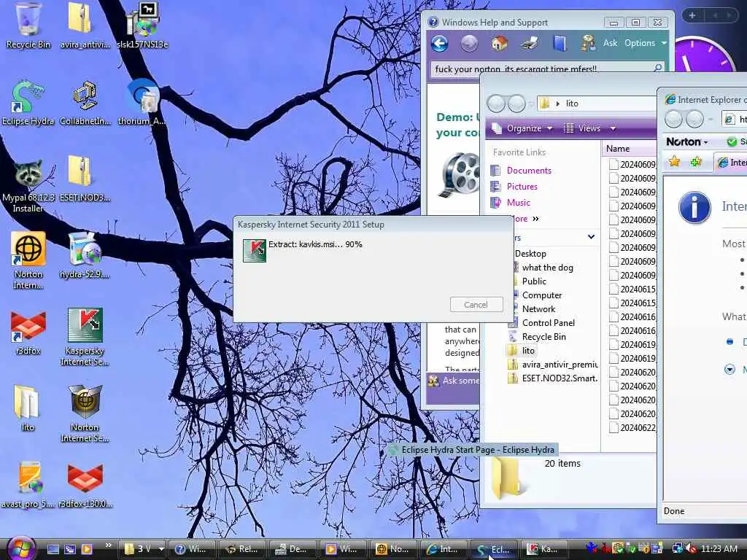
Task: Switch to Internet Explorer taskbar button
Action: coord(443,549)
